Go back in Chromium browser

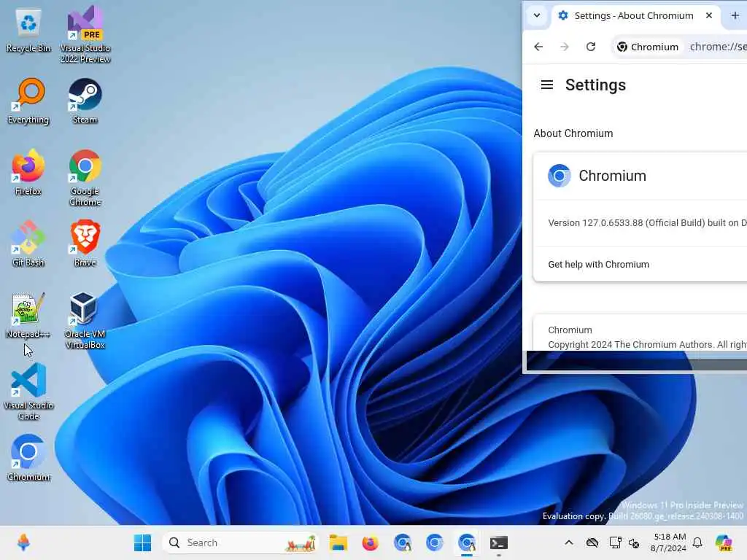point(538,47)
